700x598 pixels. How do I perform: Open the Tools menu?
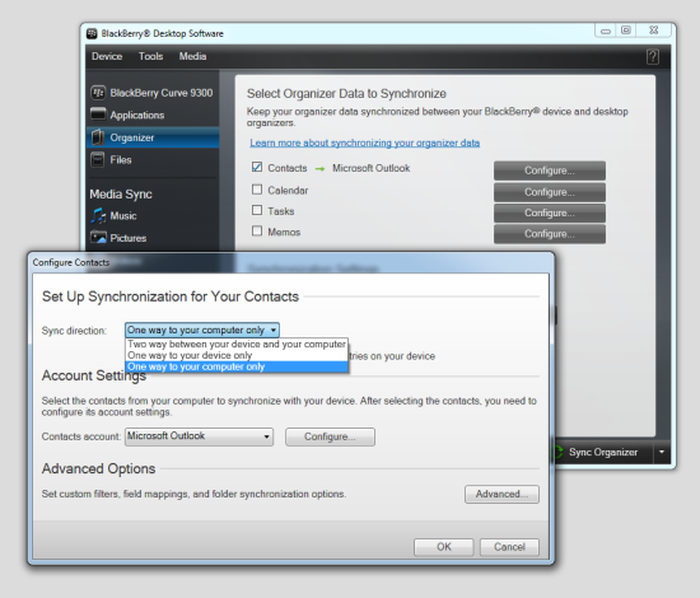tap(150, 56)
